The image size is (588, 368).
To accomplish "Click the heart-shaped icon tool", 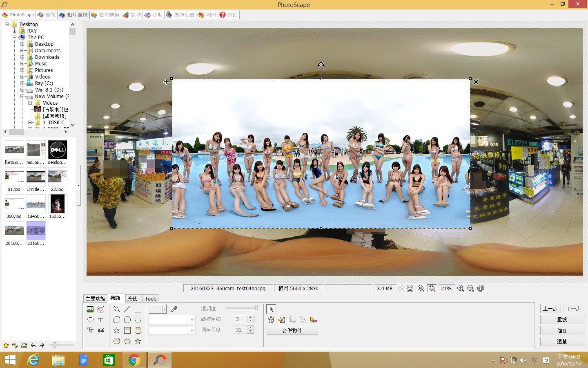I will click(x=101, y=309).
